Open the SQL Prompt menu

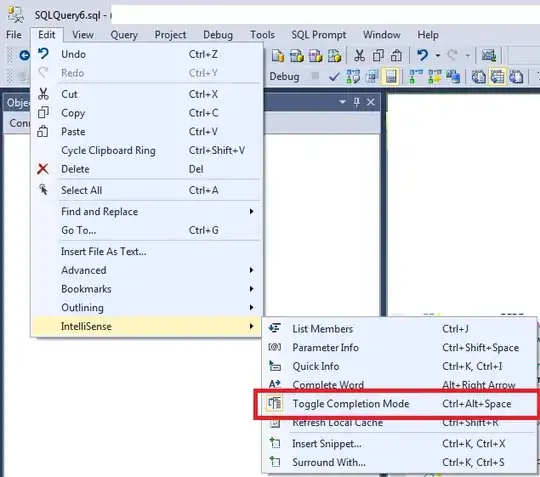click(x=319, y=35)
